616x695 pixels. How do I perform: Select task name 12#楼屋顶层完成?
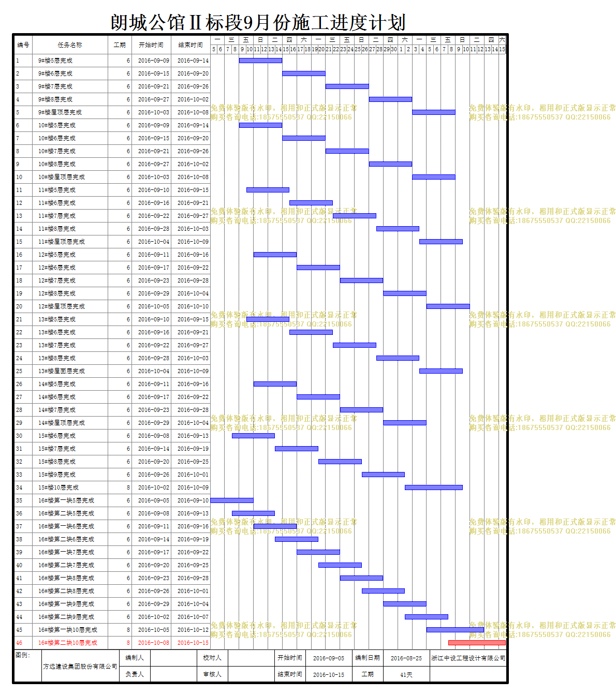click(62, 306)
